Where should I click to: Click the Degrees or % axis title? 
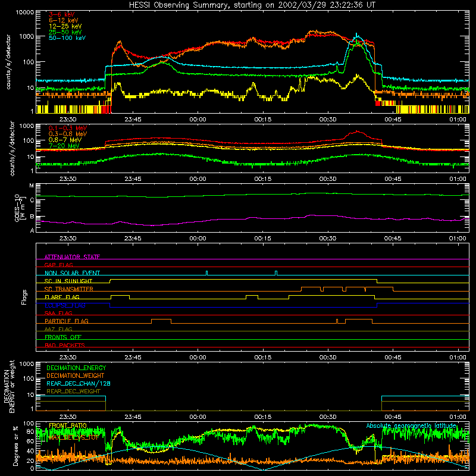[15, 446]
